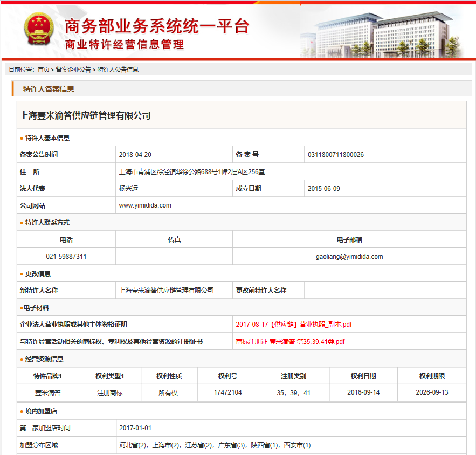Select legal representative 杨兴运
This screenshot has height=455, width=476.
click(x=129, y=189)
